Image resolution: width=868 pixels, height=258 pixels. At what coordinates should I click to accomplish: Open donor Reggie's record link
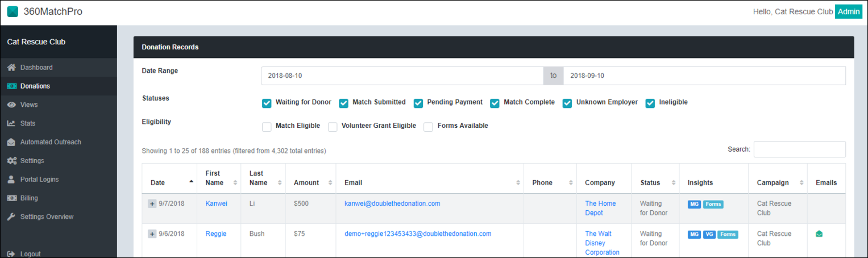216,234
